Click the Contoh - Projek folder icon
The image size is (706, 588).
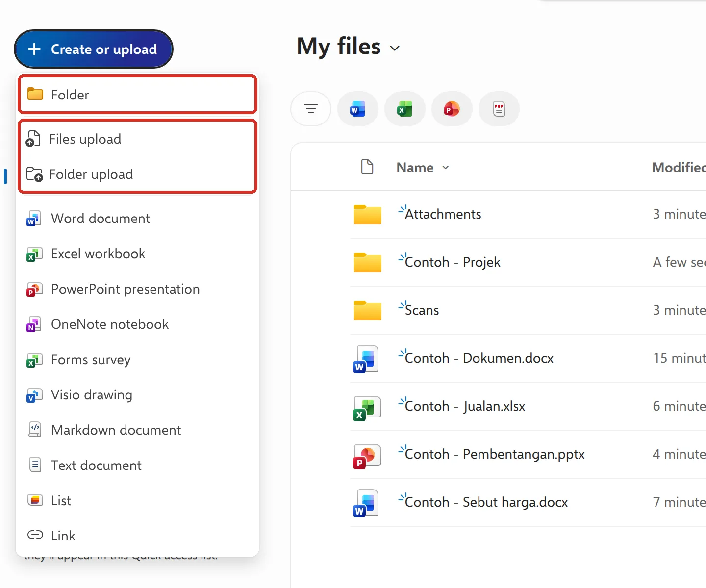[368, 262]
